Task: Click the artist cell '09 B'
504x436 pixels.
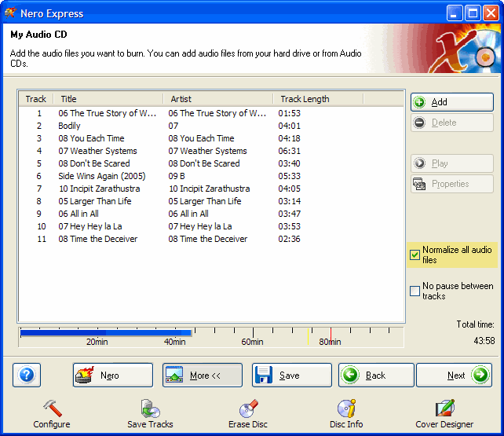Action: click(177, 176)
